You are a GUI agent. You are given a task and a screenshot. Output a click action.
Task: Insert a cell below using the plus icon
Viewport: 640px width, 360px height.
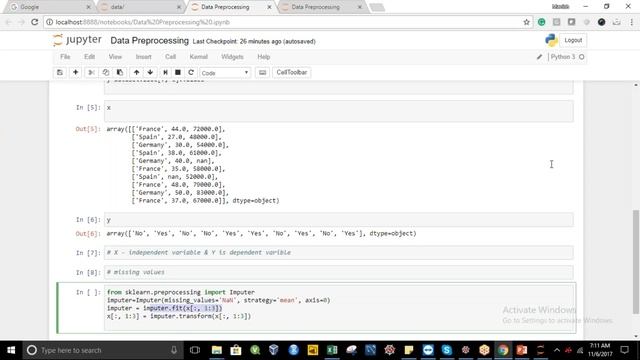click(x=75, y=73)
